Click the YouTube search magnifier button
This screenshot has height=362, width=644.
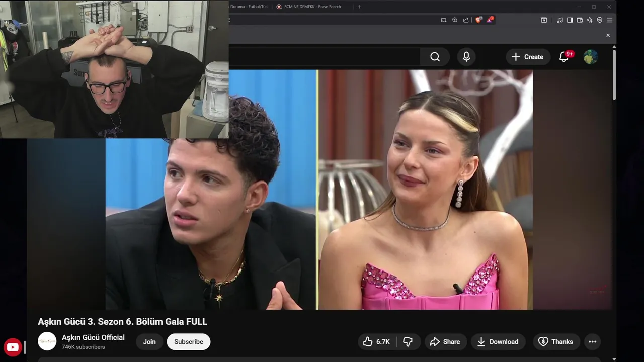click(x=435, y=57)
